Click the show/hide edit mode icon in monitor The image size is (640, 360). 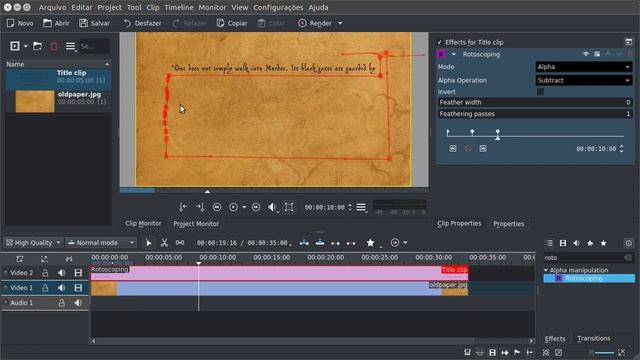pos(289,207)
